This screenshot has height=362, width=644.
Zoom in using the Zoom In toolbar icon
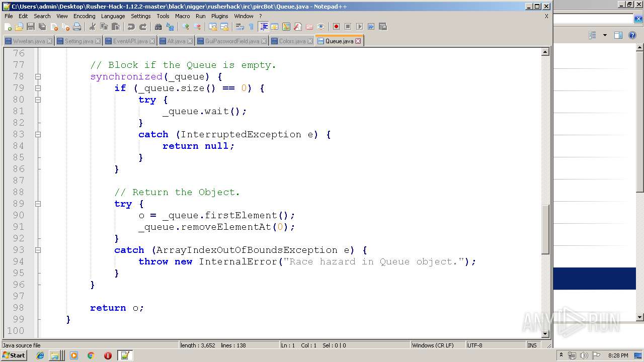coord(186,27)
